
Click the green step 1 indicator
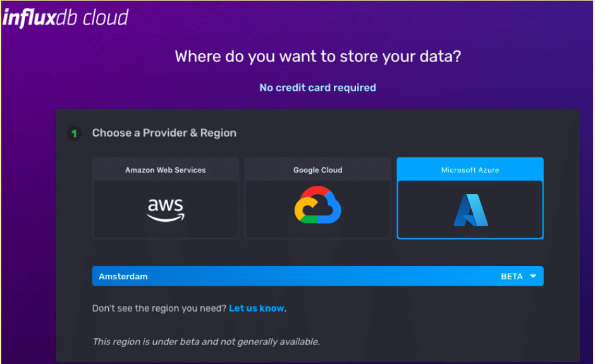point(74,133)
